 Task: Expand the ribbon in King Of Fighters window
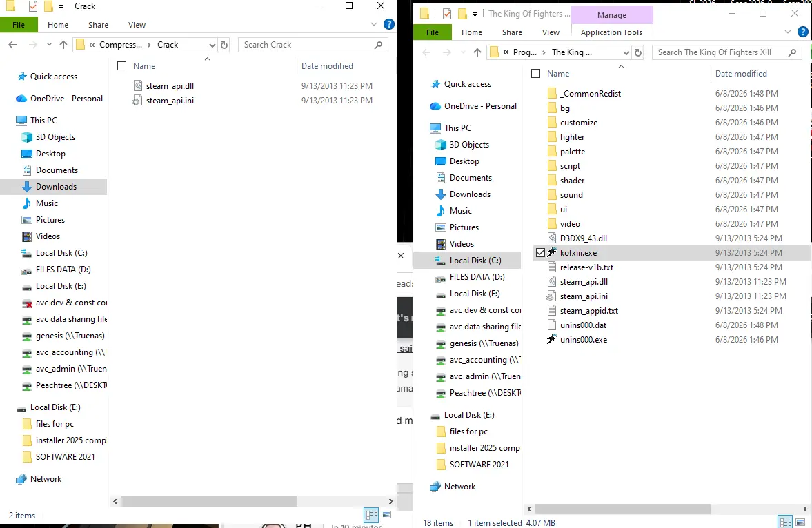(788, 32)
